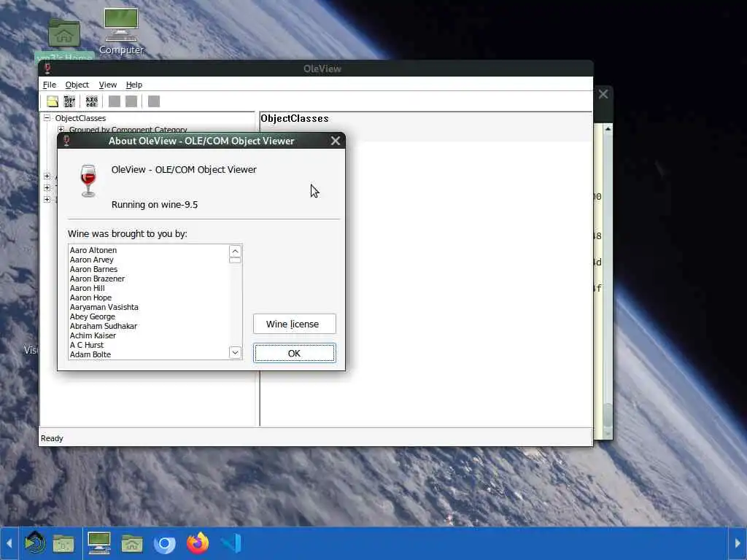Launch the REG edit toolbar icon
747x560 pixels.
coord(91,101)
